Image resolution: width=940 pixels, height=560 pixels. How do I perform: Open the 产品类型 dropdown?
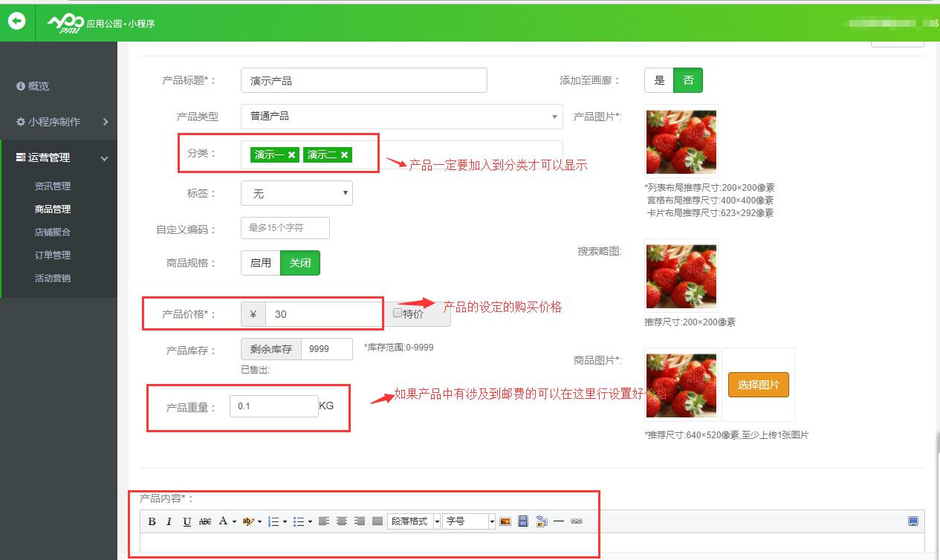point(401,117)
